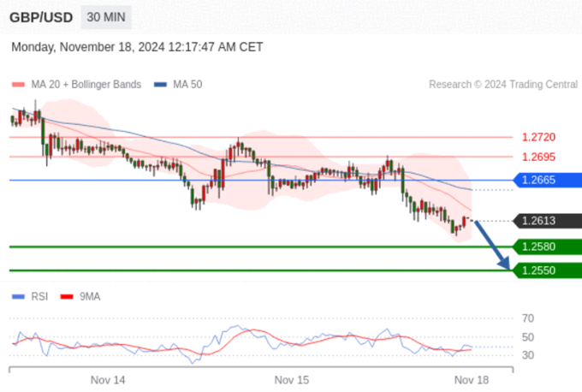Viewport: 582px width, 392px height.
Task: Click the RSI legend label
Action: pyautogui.click(x=39, y=297)
